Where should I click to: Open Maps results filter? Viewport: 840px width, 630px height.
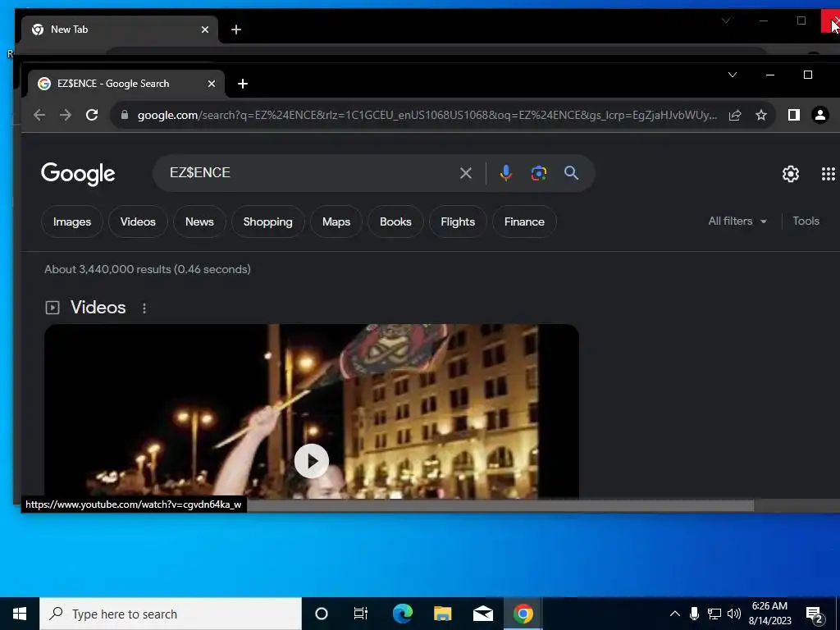click(x=336, y=221)
